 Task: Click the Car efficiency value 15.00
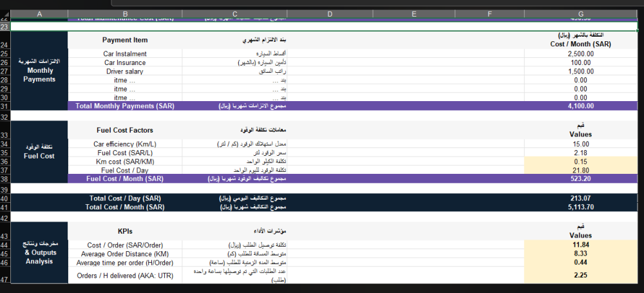pos(580,144)
